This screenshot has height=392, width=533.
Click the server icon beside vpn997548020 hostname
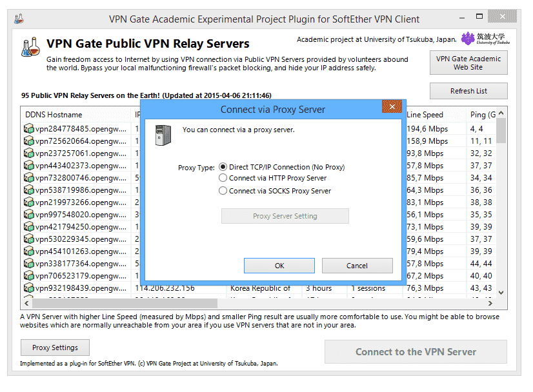click(29, 215)
